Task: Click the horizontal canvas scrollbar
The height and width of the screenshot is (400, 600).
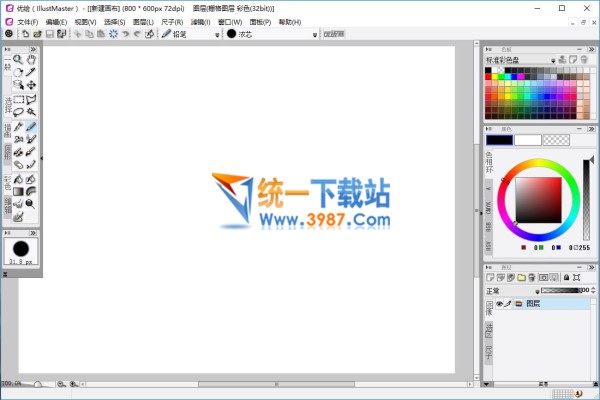Action: 276,384
